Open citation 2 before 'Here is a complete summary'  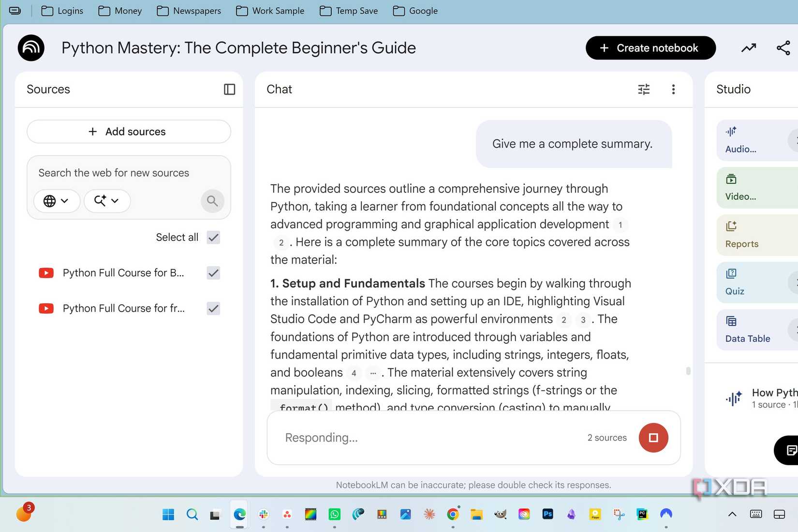click(x=281, y=242)
